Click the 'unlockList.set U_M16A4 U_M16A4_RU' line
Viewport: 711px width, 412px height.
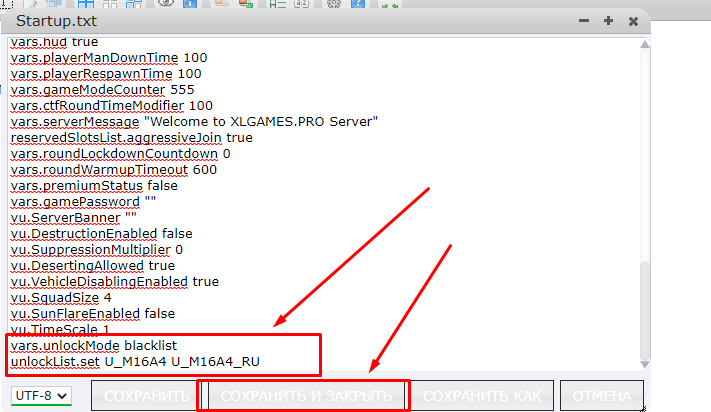tap(135, 362)
